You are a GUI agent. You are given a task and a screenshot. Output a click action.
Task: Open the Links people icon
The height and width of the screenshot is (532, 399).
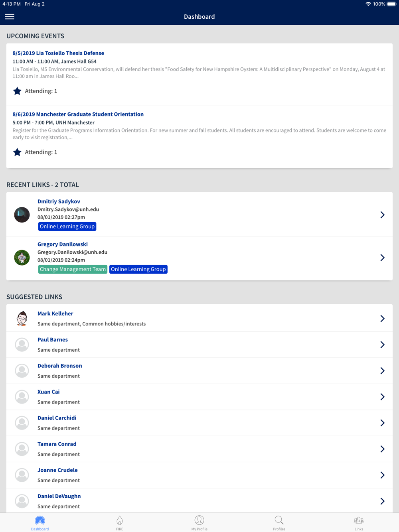(359, 520)
